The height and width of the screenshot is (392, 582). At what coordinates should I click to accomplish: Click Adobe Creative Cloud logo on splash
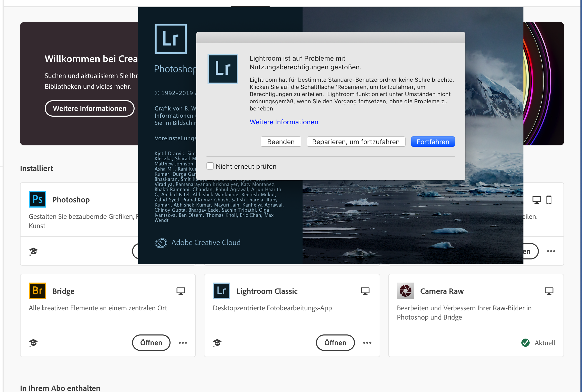click(x=161, y=242)
